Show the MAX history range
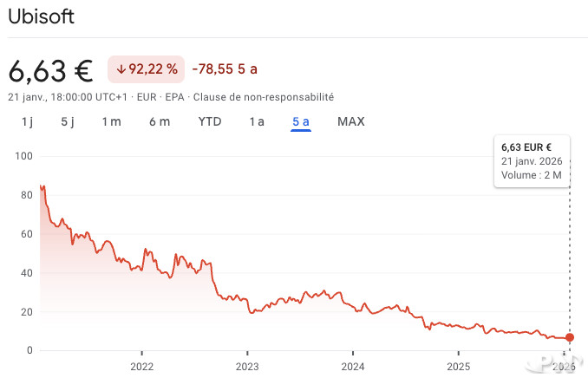The width and height of the screenshot is (588, 378). [351, 121]
